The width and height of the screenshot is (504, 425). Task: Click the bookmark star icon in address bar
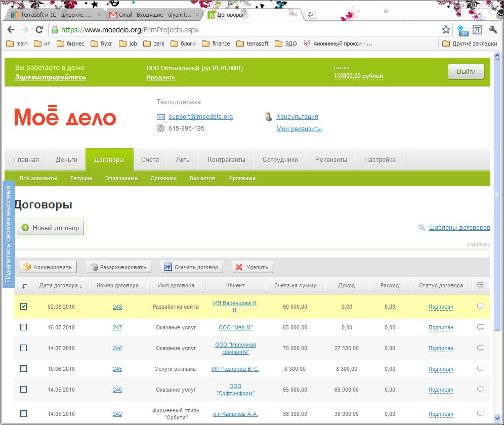(446, 30)
